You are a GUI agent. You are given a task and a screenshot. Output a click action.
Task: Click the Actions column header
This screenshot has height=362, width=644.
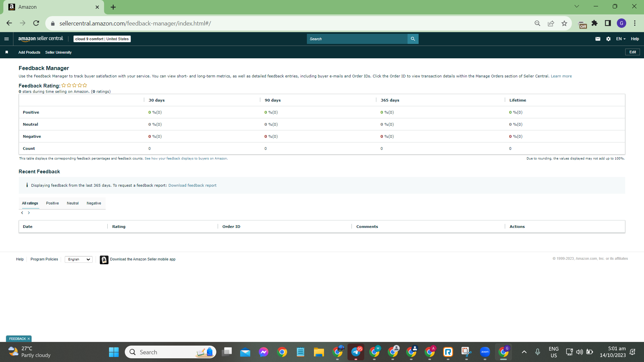(x=517, y=227)
